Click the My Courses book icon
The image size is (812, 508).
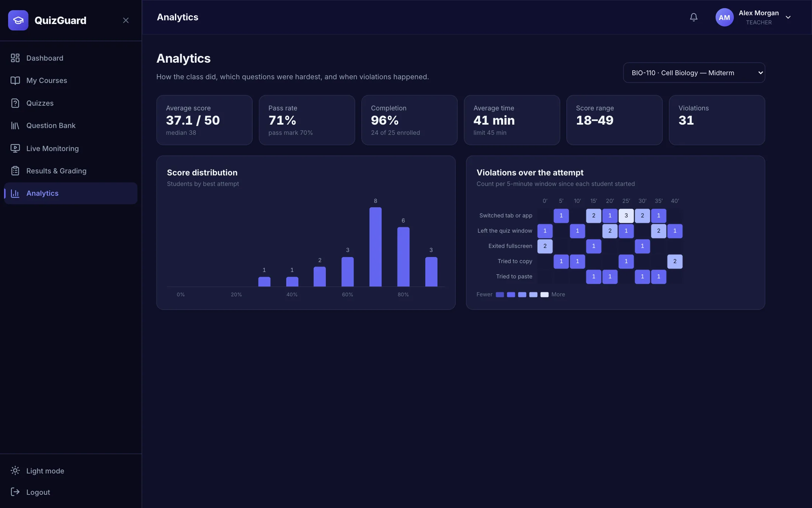(15, 80)
